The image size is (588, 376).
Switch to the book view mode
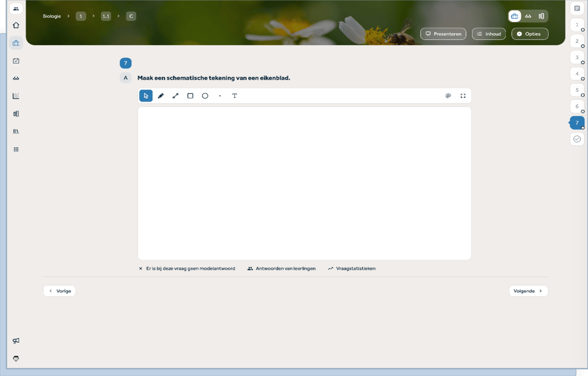coord(541,16)
